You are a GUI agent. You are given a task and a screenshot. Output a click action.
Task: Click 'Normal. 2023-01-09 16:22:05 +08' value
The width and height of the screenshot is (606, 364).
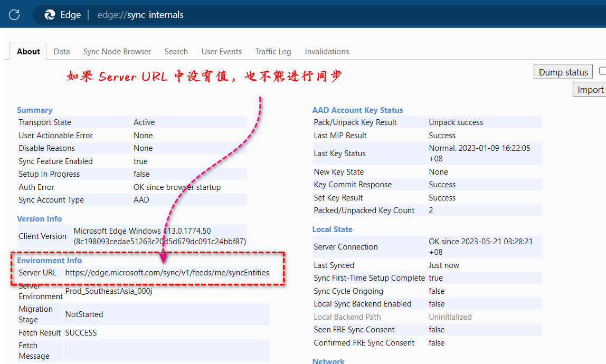tap(479, 154)
